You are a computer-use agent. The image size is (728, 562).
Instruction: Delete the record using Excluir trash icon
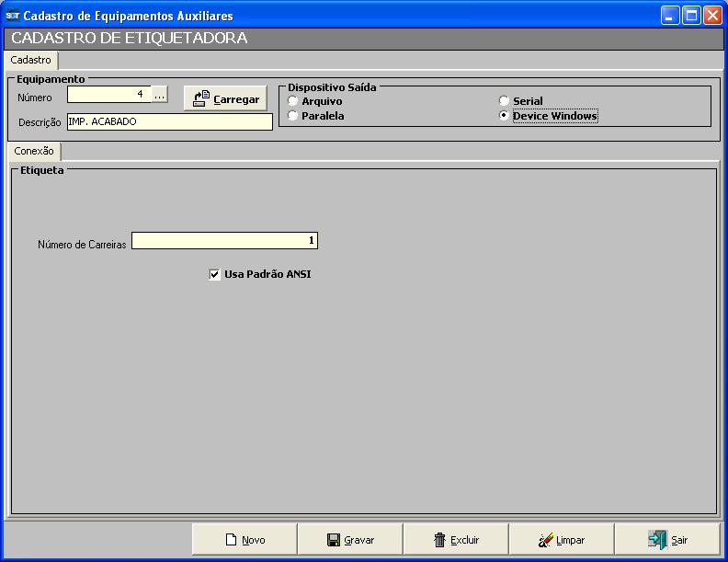point(439,540)
